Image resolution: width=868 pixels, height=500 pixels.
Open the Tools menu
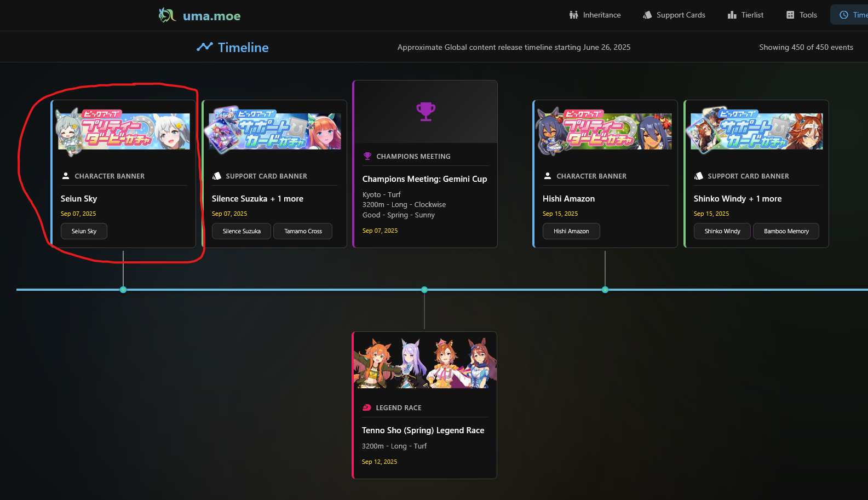pos(802,15)
